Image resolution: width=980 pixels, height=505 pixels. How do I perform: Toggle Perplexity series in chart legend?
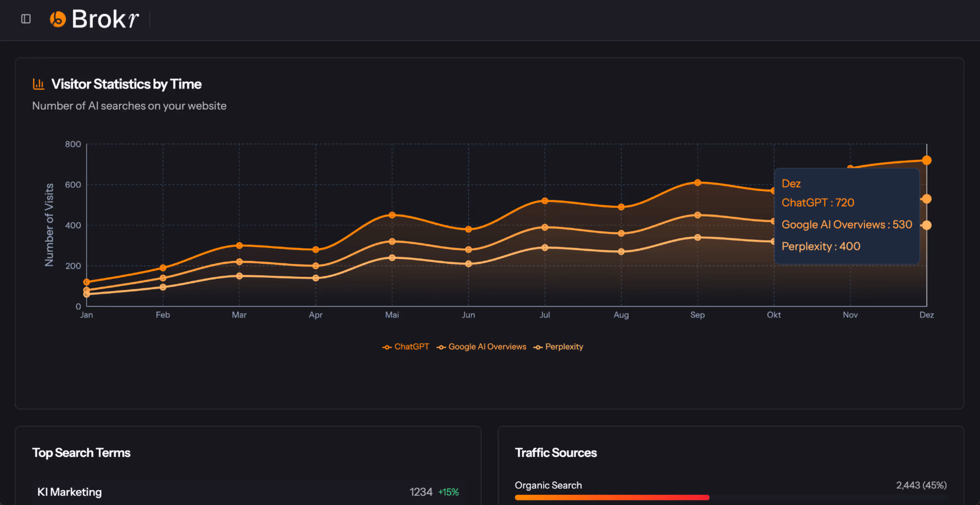coord(558,347)
